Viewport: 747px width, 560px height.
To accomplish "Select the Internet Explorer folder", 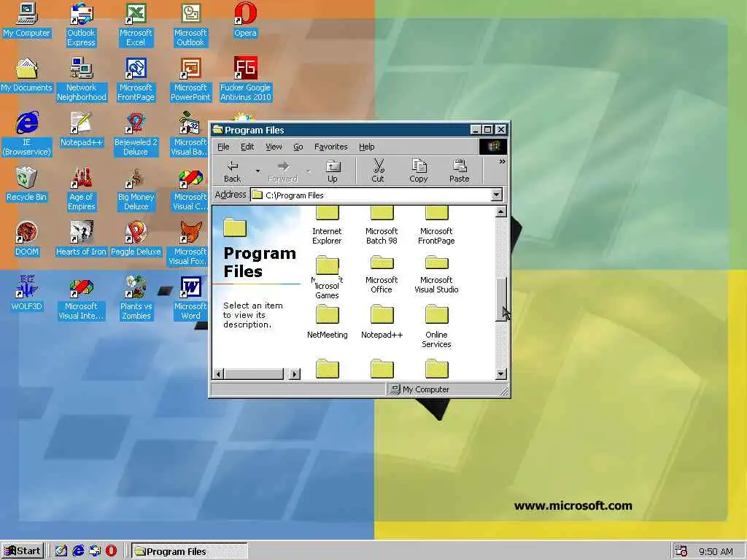I will (x=327, y=226).
